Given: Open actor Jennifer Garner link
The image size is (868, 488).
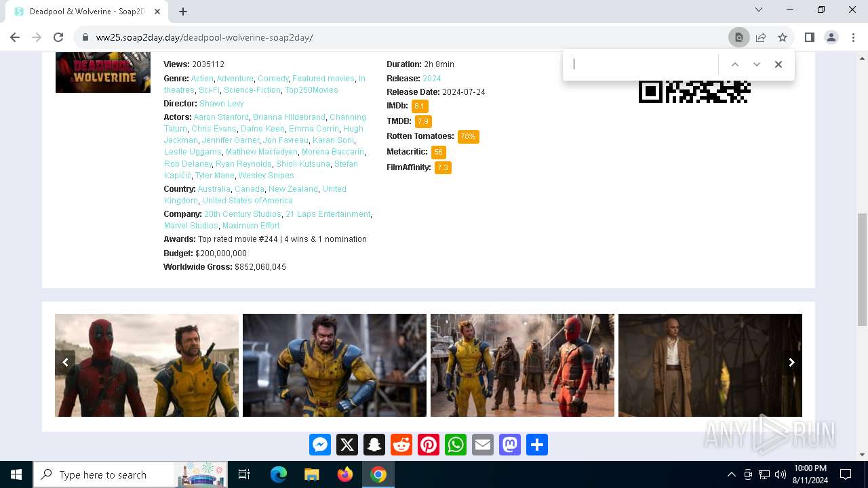Looking at the screenshot, I should pyautogui.click(x=231, y=140).
